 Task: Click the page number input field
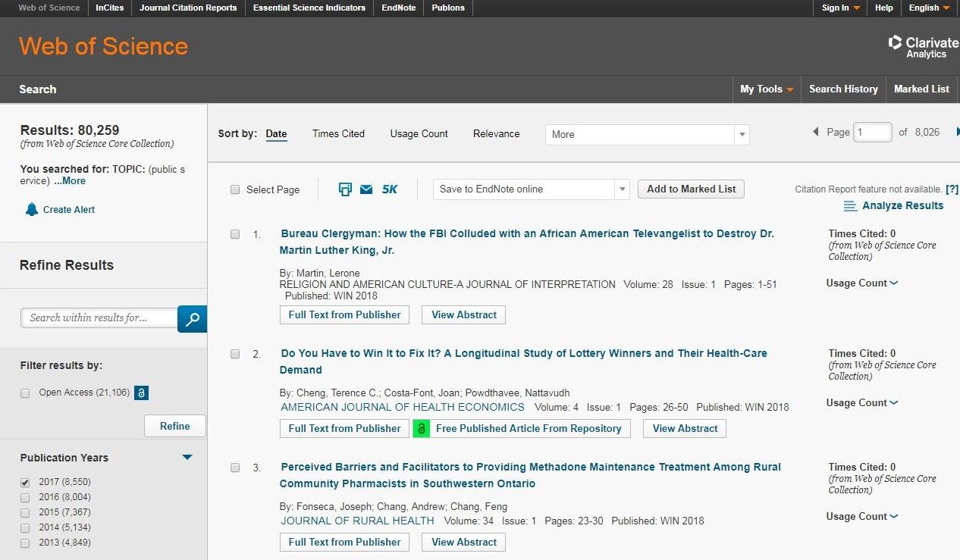point(872,132)
